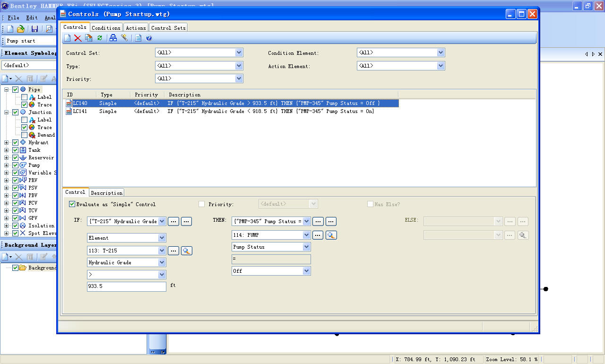Open the Pump start scenario dropdown in main window
Viewport: 605px width, 364px height.
pos(31,41)
